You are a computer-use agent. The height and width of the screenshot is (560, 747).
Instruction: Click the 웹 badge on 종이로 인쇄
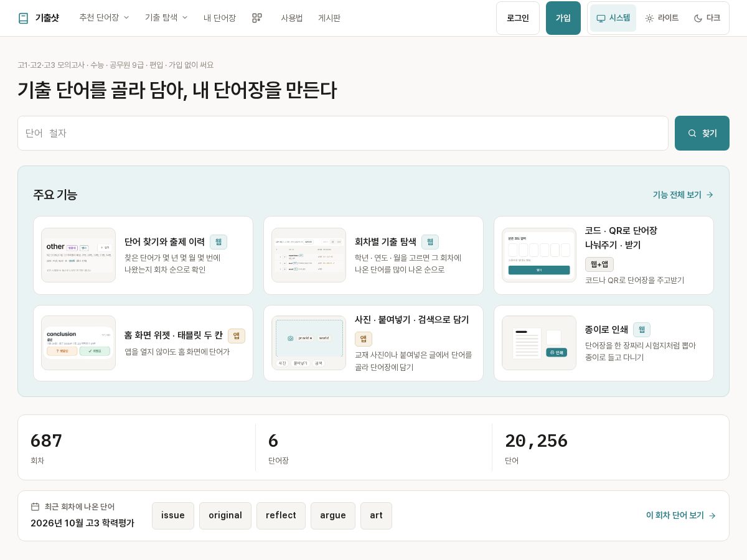click(x=642, y=330)
